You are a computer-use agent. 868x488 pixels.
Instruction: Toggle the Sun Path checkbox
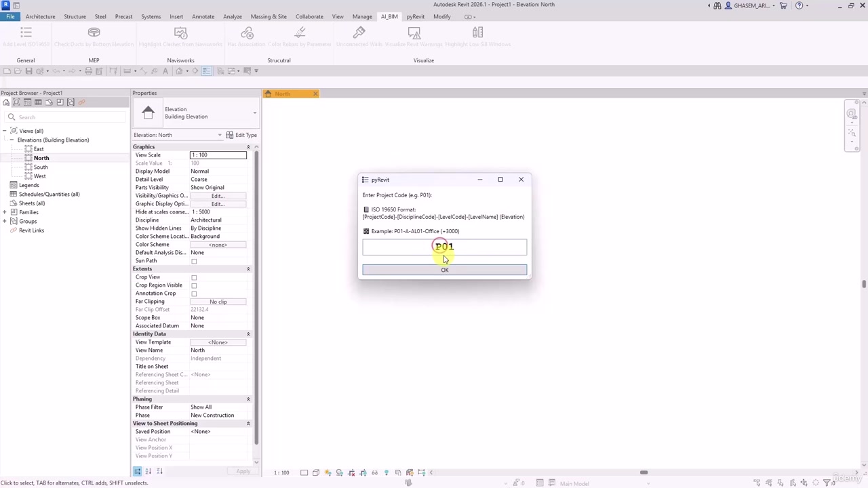(194, 261)
